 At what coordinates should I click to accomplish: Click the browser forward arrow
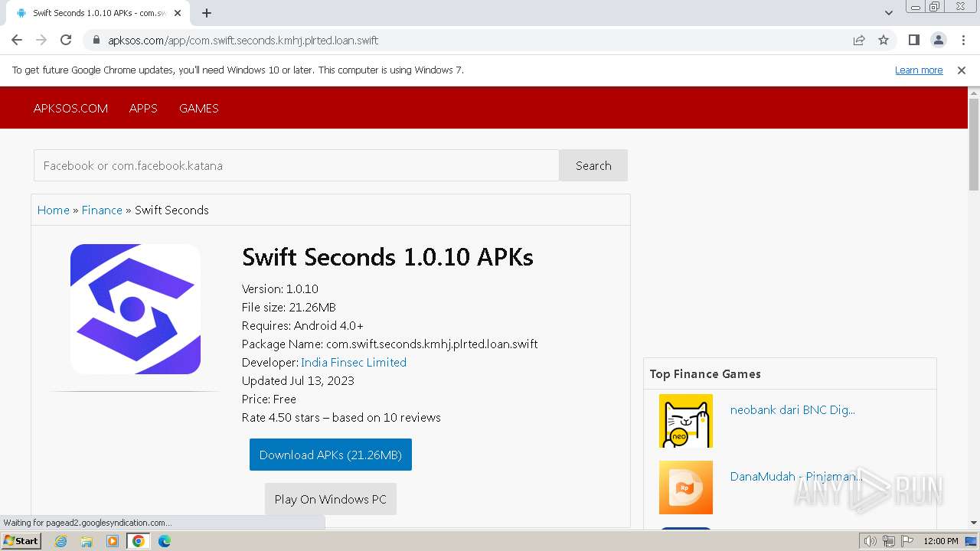coord(41,40)
